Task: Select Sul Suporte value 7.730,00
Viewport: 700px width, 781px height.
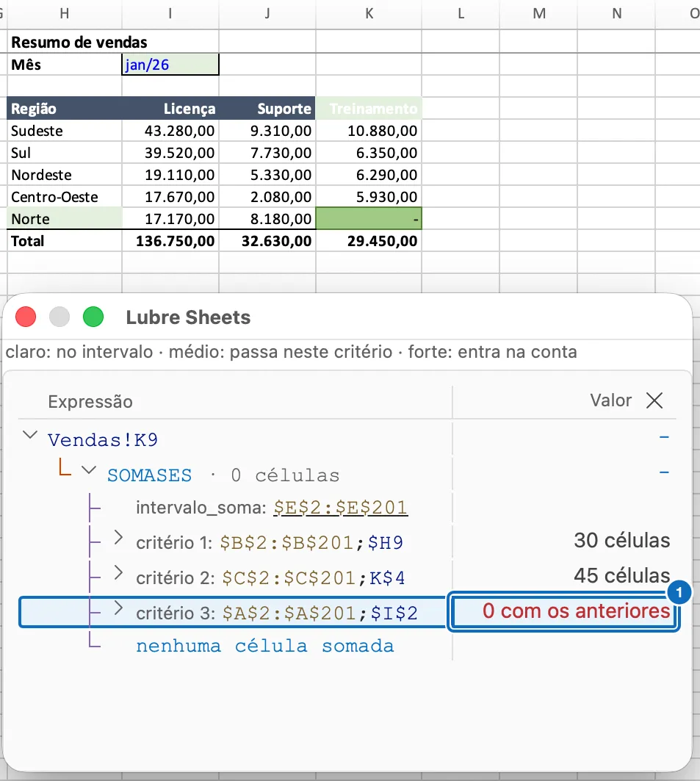Action: pyautogui.click(x=267, y=152)
